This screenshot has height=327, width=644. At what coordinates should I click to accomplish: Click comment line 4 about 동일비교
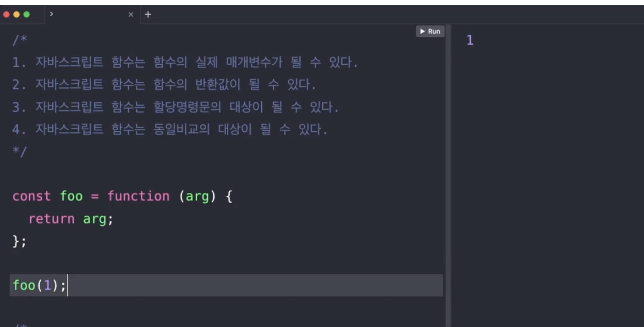170,130
